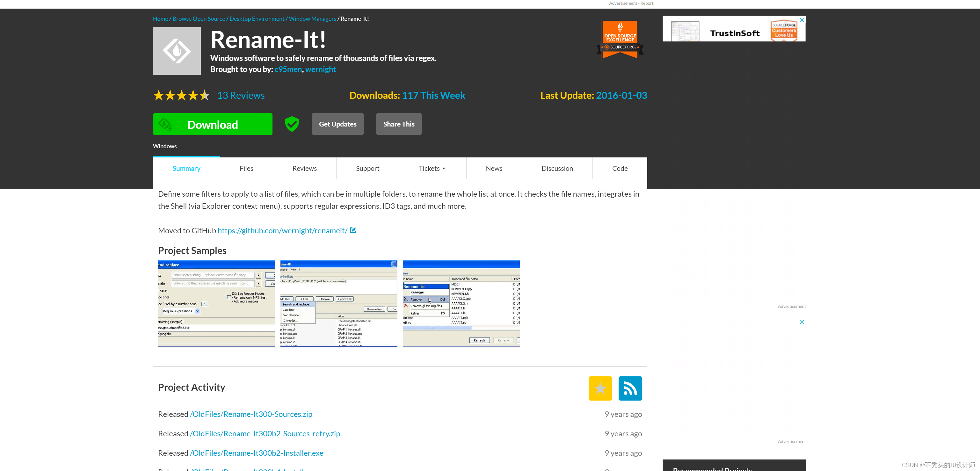Close the sidebar advertisement with X
Viewport: 980px width, 471px height.
(x=802, y=322)
